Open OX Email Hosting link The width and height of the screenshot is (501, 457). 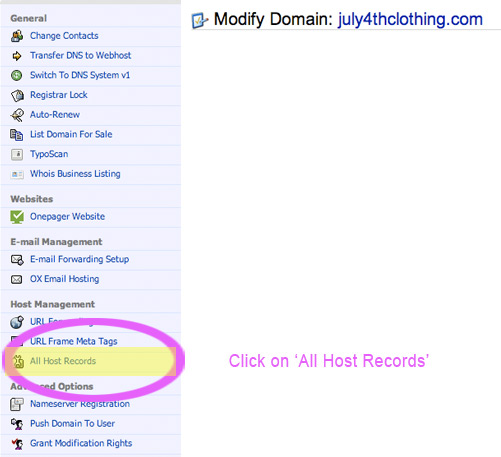pos(64,279)
